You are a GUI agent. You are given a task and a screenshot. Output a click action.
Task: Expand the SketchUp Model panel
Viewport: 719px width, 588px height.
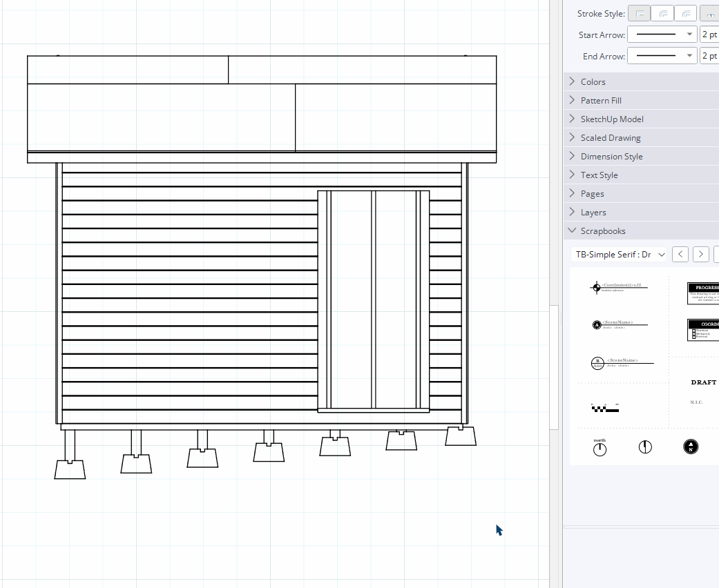611,119
